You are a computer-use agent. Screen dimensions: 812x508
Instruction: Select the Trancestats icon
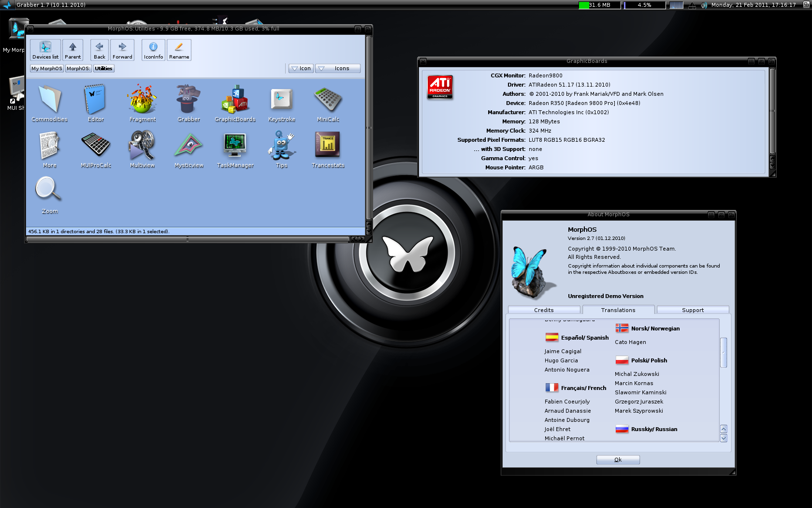click(x=328, y=149)
